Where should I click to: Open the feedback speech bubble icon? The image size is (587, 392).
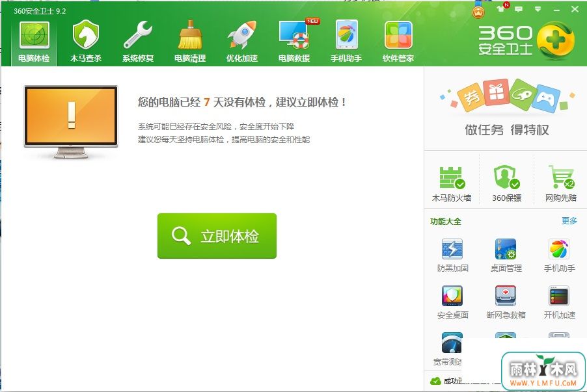pyautogui.click(x=519, y=9)
